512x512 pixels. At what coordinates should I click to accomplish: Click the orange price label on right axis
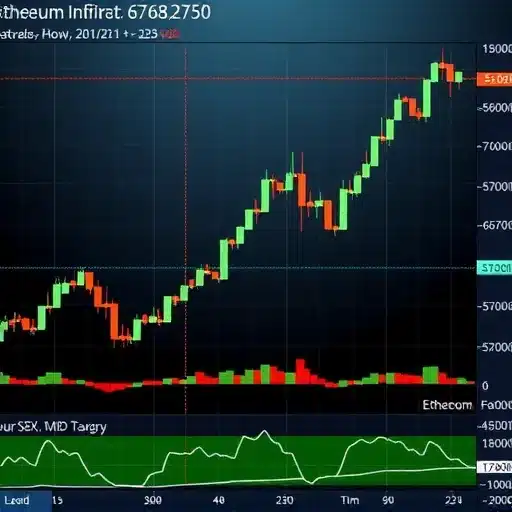(x=494, y=79)
